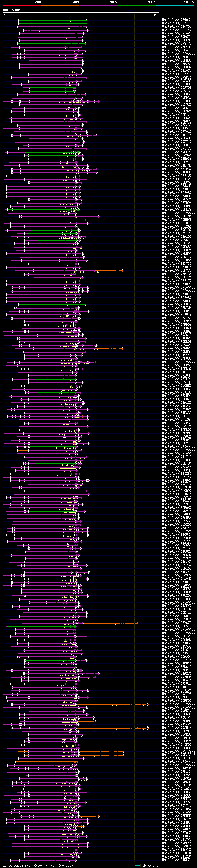The image size is (197, 868).
Task: Click UniRef100_C4J5K1 entry
Action: pos(177,128)
